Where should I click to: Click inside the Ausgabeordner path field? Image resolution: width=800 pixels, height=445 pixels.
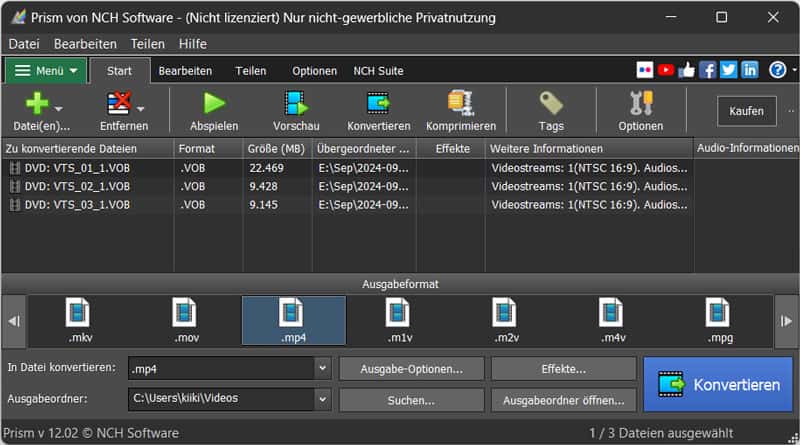[x=221, y=399]
